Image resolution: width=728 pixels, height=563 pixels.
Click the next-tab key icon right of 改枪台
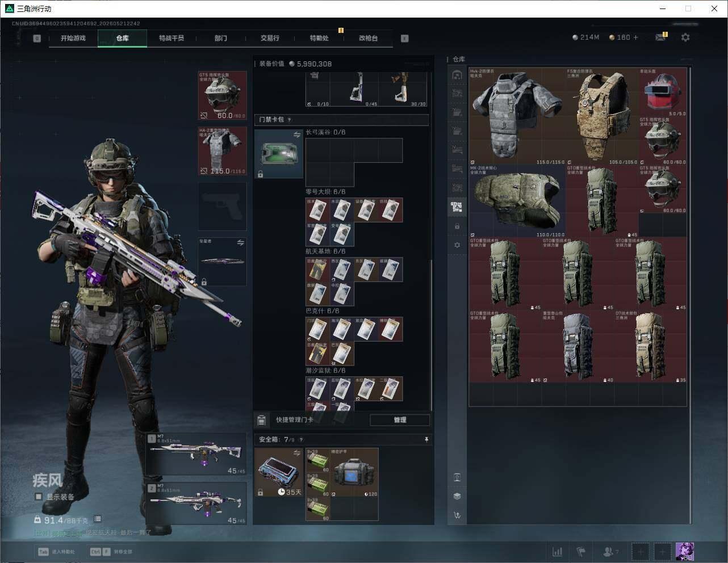coord(405,39)
